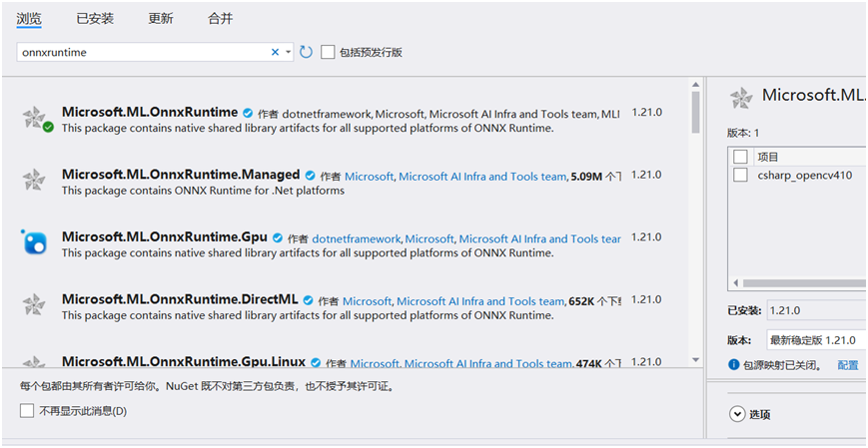Clear the onnxruntime search text
Image resolution: width=868 pixels, height=448 pixels.
point(275,52)
